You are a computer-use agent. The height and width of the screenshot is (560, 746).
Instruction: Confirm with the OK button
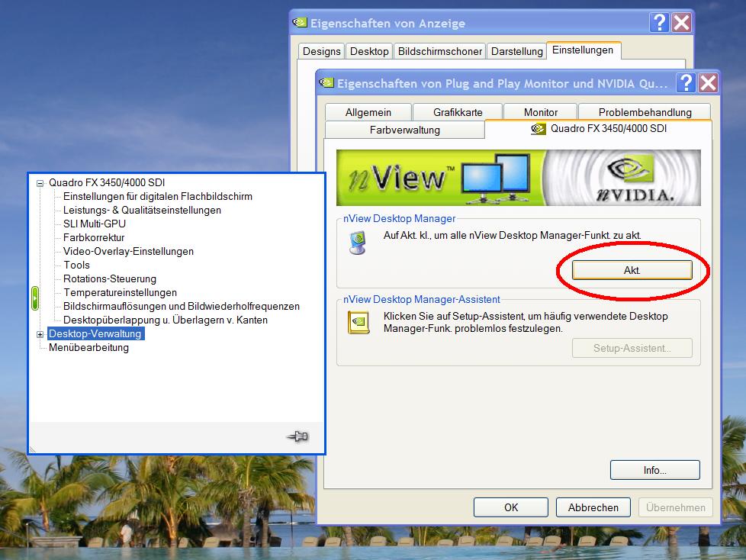pyautogui.click(x=511, y=507)
